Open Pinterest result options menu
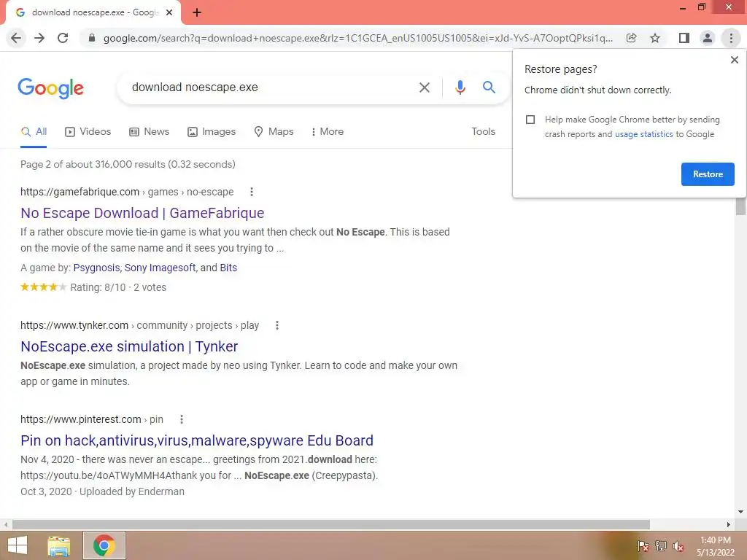This screenshot has width=747, height=560. pos(181,419)
